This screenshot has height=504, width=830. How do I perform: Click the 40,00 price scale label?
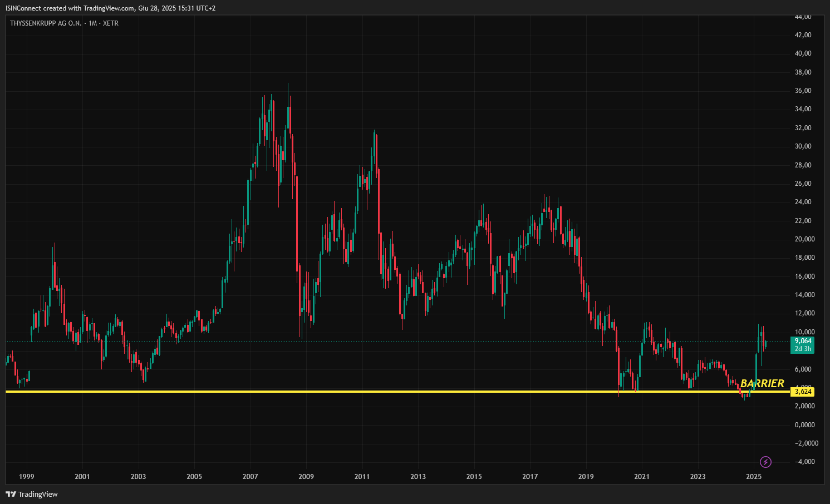(x=803, y=53)
